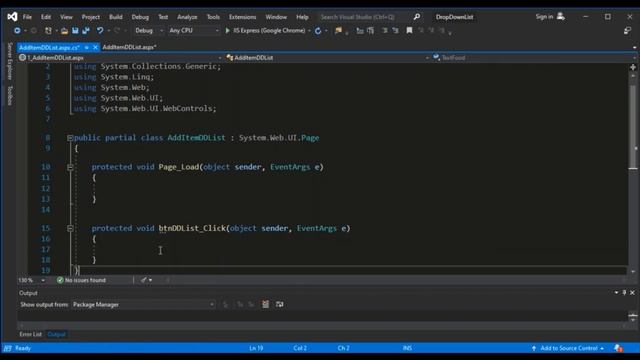Click the Find in Files toolbar icon
This screenshot has width=640, height=360.
coord(338,31)
